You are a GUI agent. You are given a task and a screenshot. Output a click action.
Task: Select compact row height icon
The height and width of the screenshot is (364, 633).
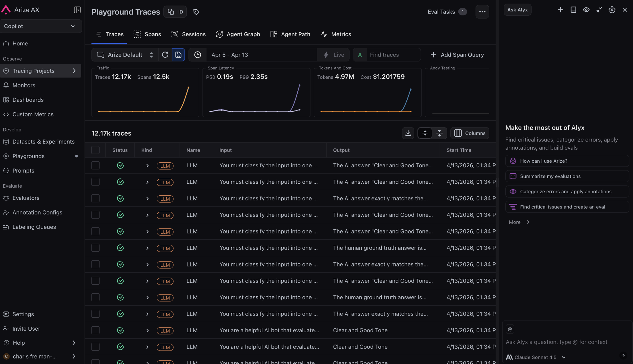click(425, 133)
